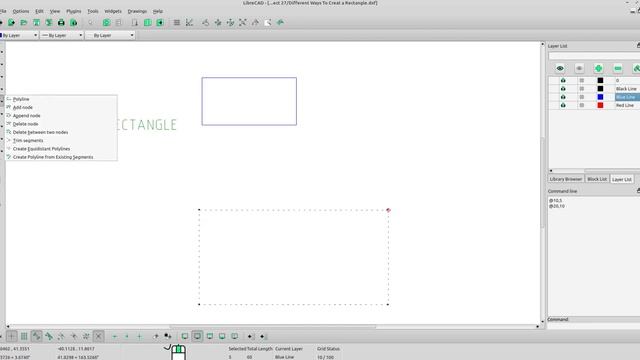Screen dimensions: 640x360
Task: Open the Widgets menu
Action: coord(113,11)
